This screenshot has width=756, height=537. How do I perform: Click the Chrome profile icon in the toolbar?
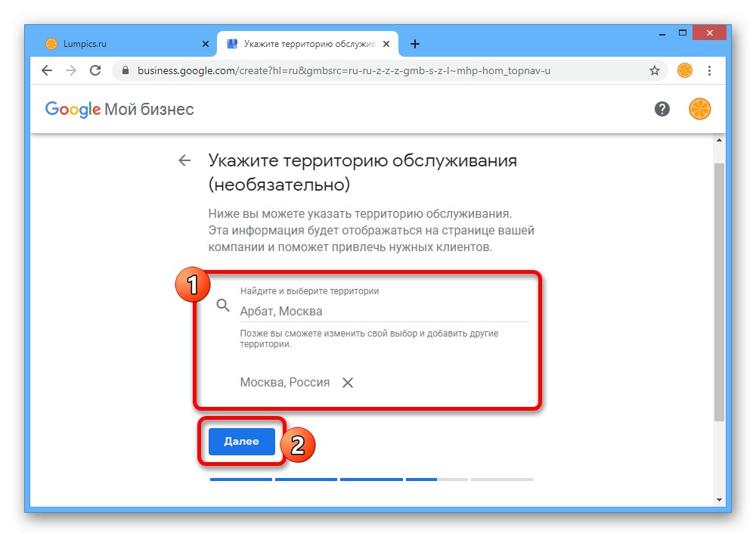tap(684, 70)
